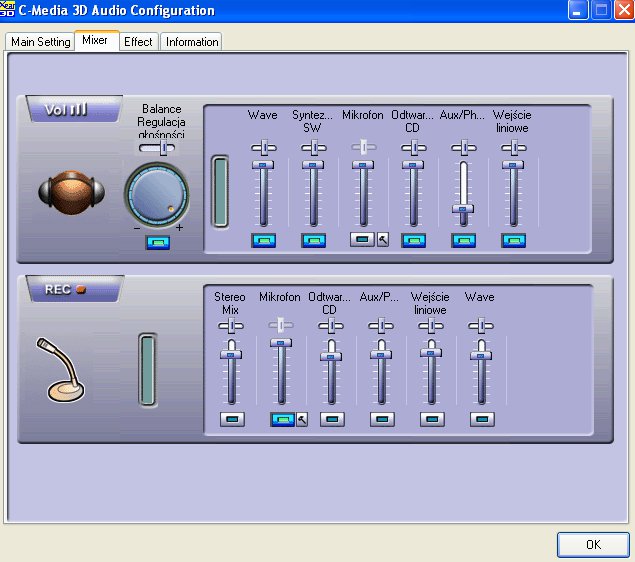Click the master Balance slider above the knob
The height and width of the screenshot is (562, 635).
pos(157,148)
